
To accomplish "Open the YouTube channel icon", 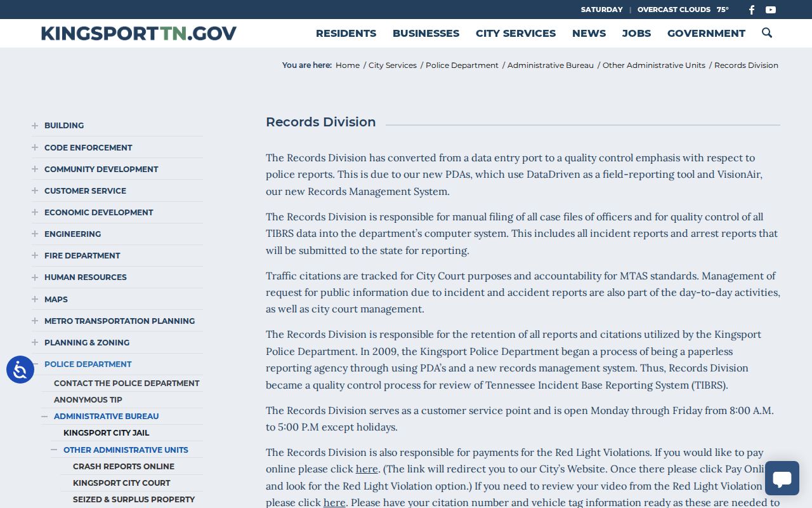I will pyautogui.click(x=771, y=10).
